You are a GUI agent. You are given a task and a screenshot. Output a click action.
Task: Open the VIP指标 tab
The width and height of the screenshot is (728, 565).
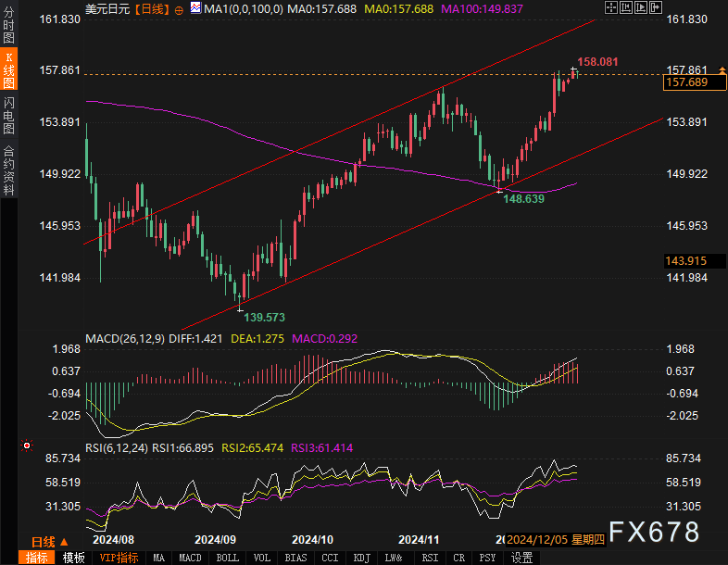pos(119,558)
